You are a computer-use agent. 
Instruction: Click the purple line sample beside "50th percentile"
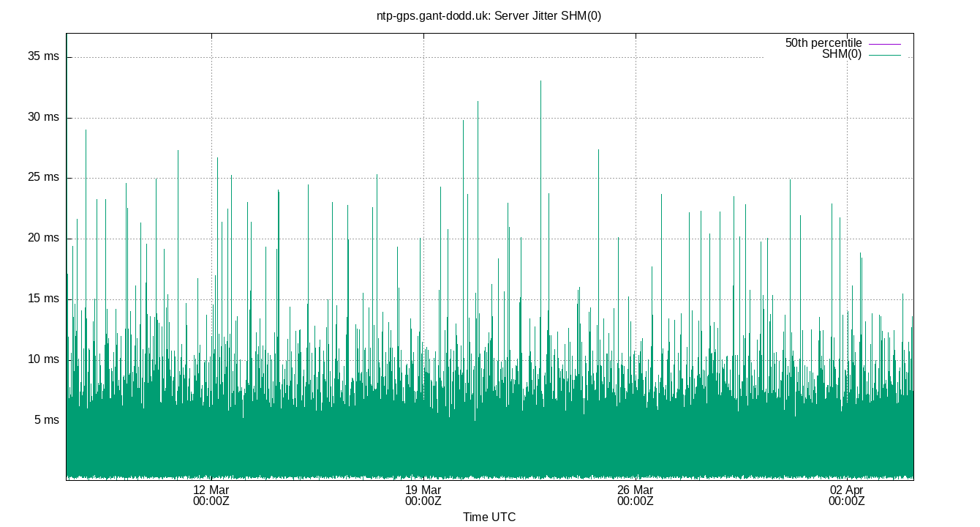(885, 43)
